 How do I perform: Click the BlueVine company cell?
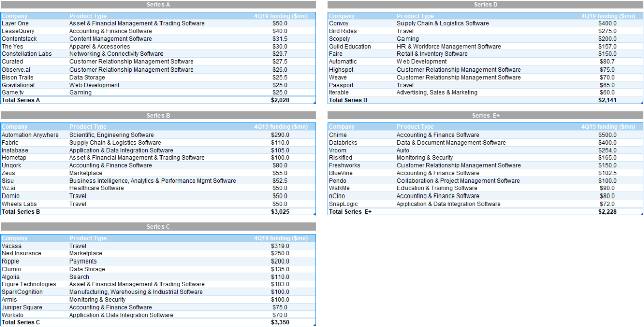341,173
